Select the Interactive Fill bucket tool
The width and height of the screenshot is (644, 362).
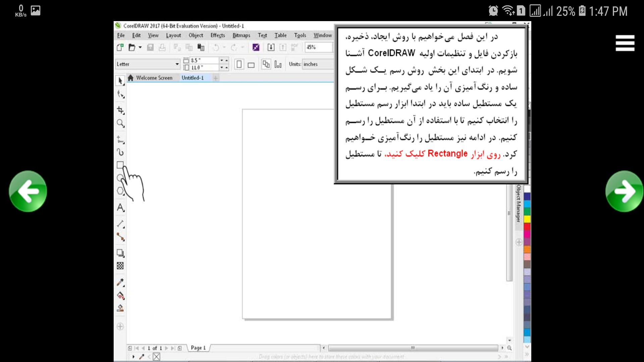pos(120,295)
